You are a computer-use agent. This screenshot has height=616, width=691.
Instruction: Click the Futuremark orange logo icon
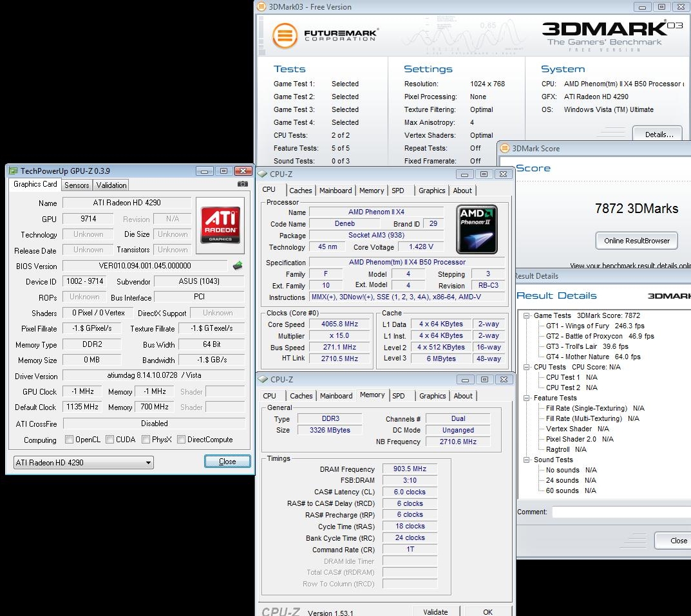pos(284,35)
